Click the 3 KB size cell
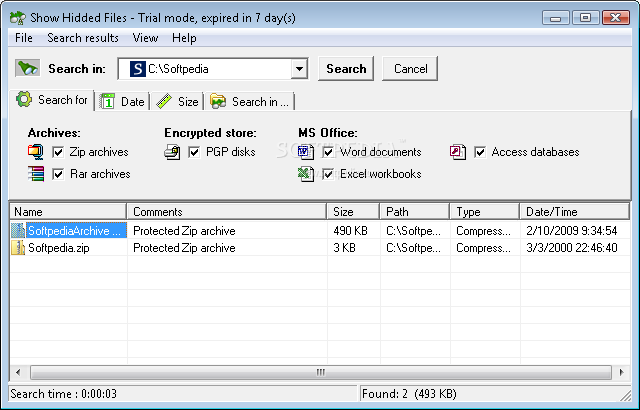 click(x=344, y=248)
